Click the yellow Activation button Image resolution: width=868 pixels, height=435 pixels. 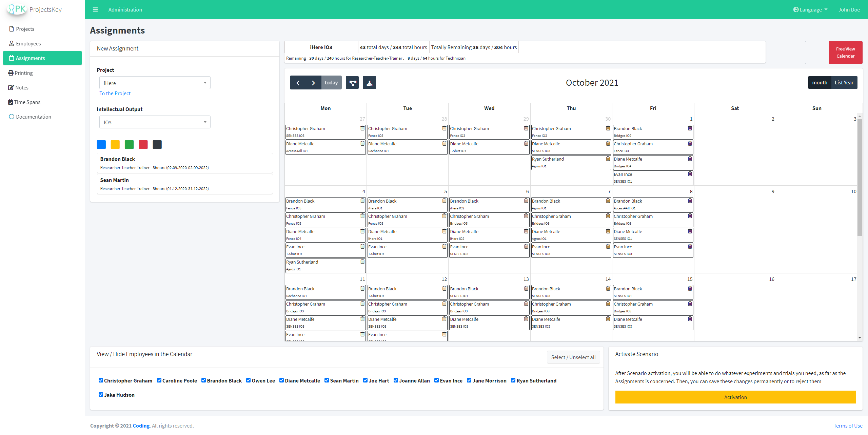click(735, 397)
